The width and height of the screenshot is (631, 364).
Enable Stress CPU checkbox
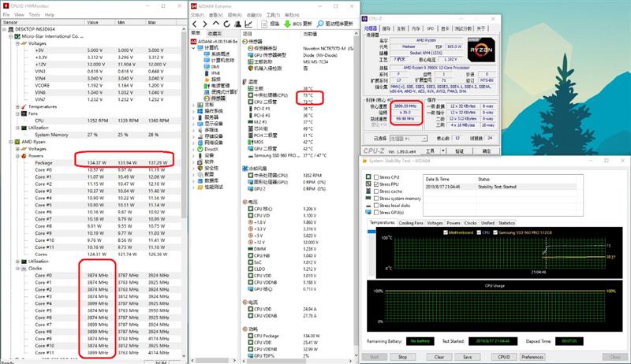tap(376, 176)
